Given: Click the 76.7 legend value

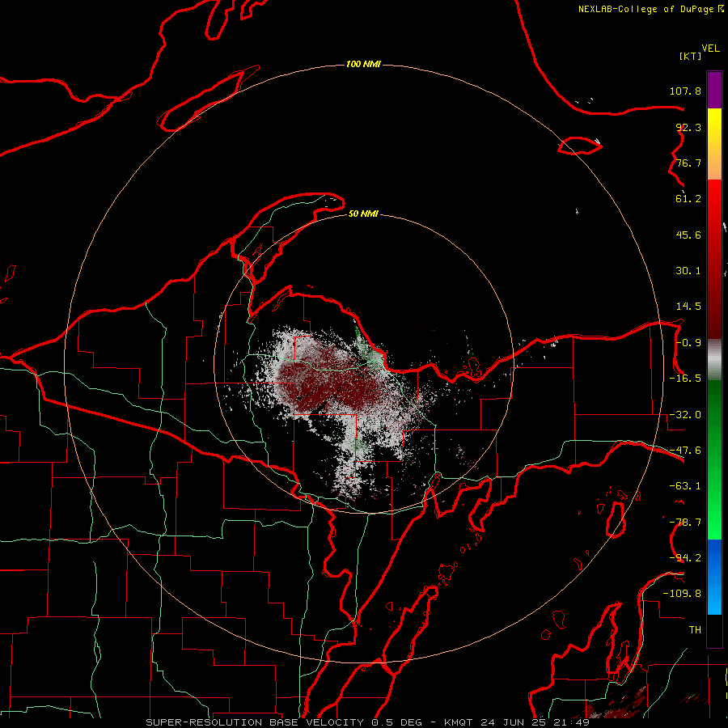Looking at the screenshot, I should coord(688,163).
